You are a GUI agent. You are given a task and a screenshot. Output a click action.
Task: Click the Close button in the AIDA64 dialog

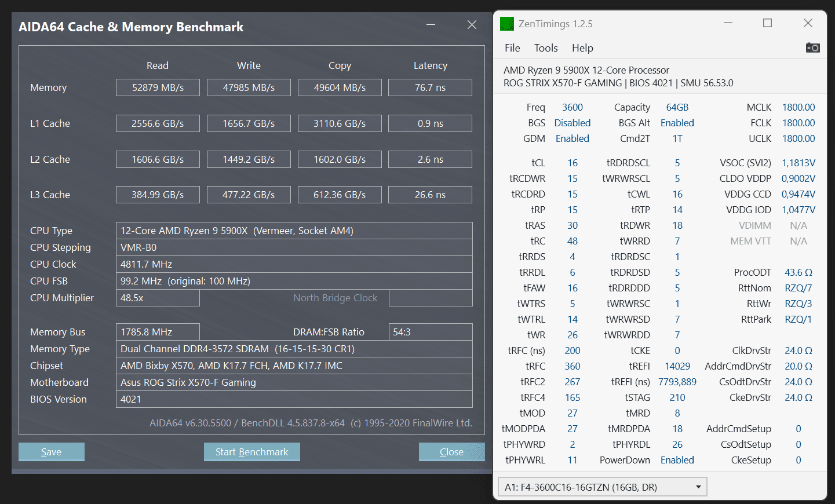[x=452, y=452]
